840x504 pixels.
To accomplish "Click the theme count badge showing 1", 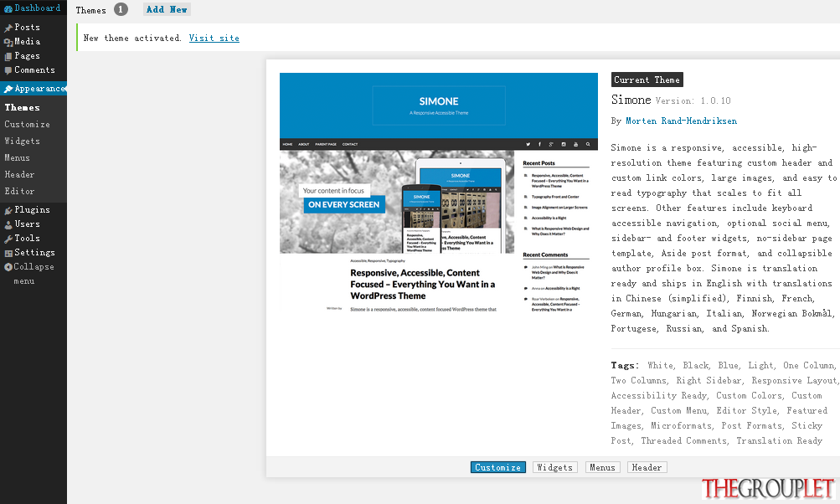I will pos(121,10).
